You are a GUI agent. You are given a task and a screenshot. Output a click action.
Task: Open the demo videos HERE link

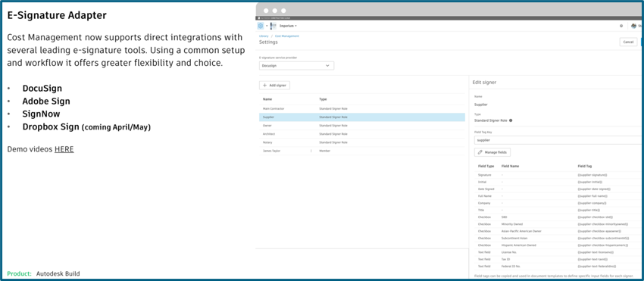[x=64, y=149]
